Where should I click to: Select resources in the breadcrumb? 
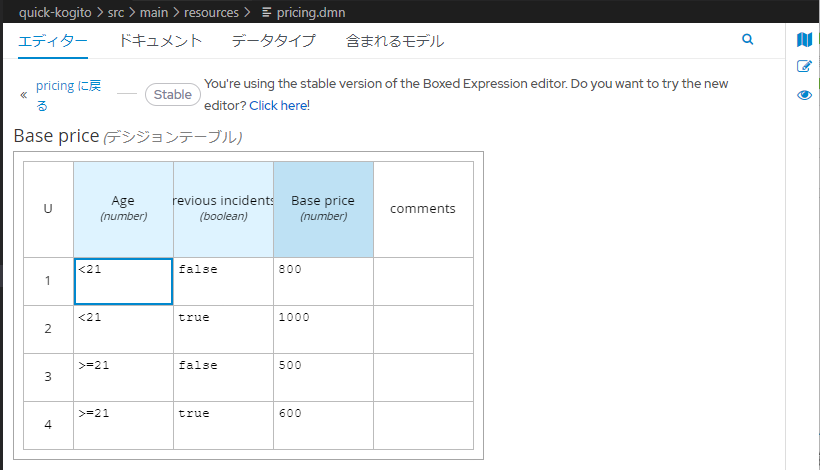[211, 12]
